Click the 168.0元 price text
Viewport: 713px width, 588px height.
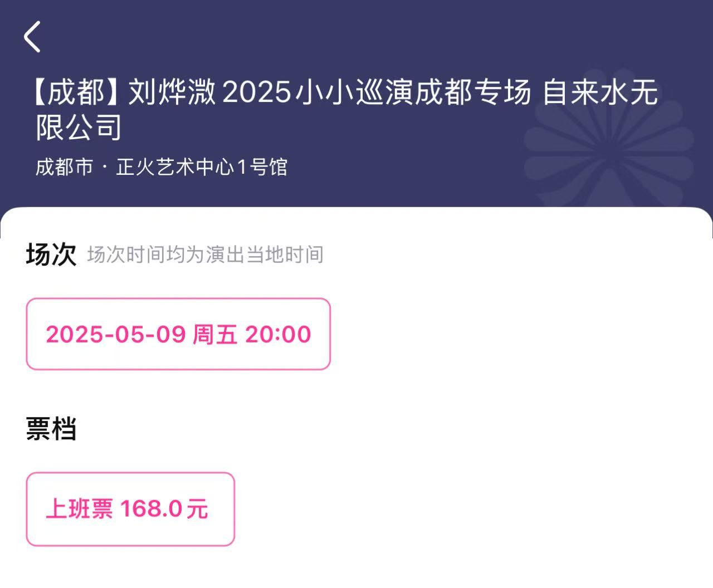tap(164, 509)
